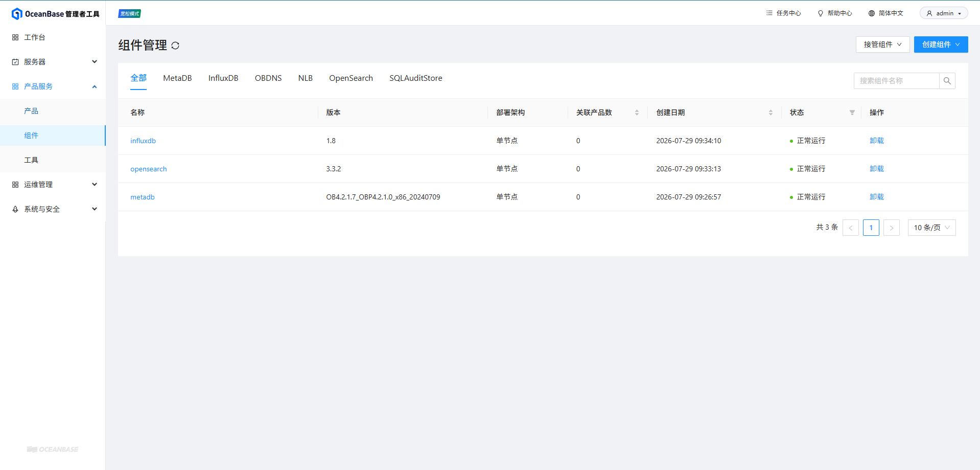Click 卸载 for opensearch row
Image resolution: width=980 pixels, height=470 pixels.
click(877, 169)
